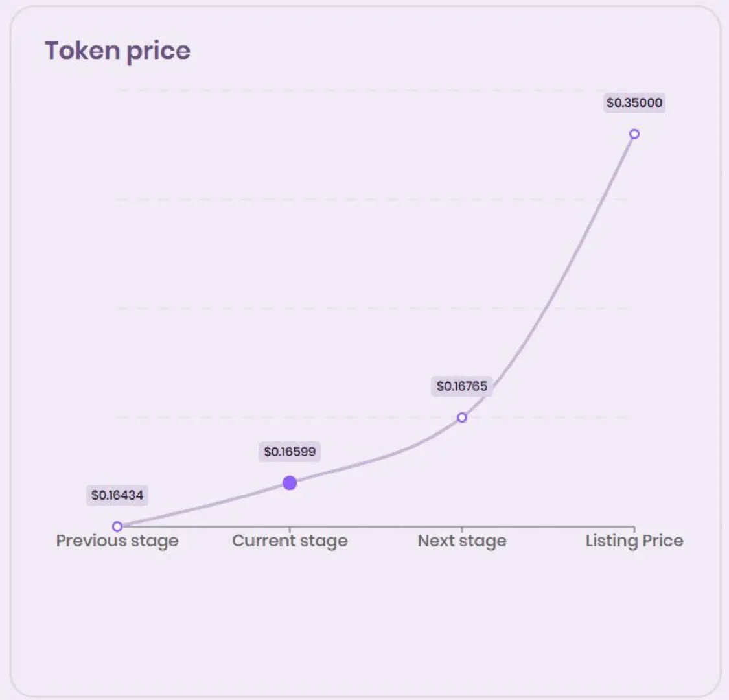Select the Current stage axis label

[x=290, y=541]
